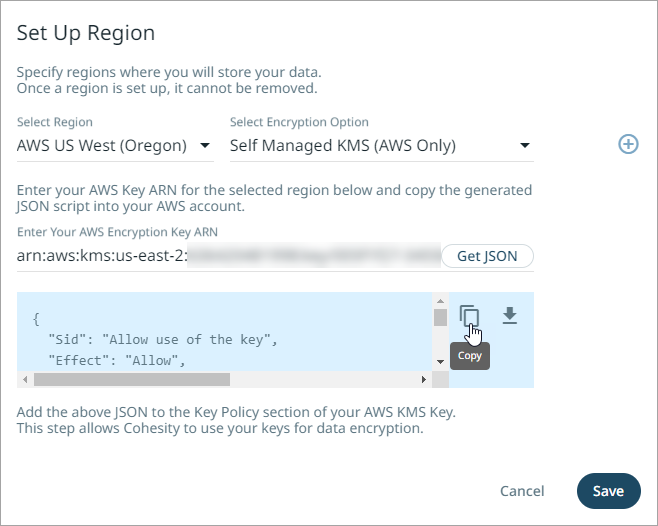
Task: Save the region setup
Action: 608,491
